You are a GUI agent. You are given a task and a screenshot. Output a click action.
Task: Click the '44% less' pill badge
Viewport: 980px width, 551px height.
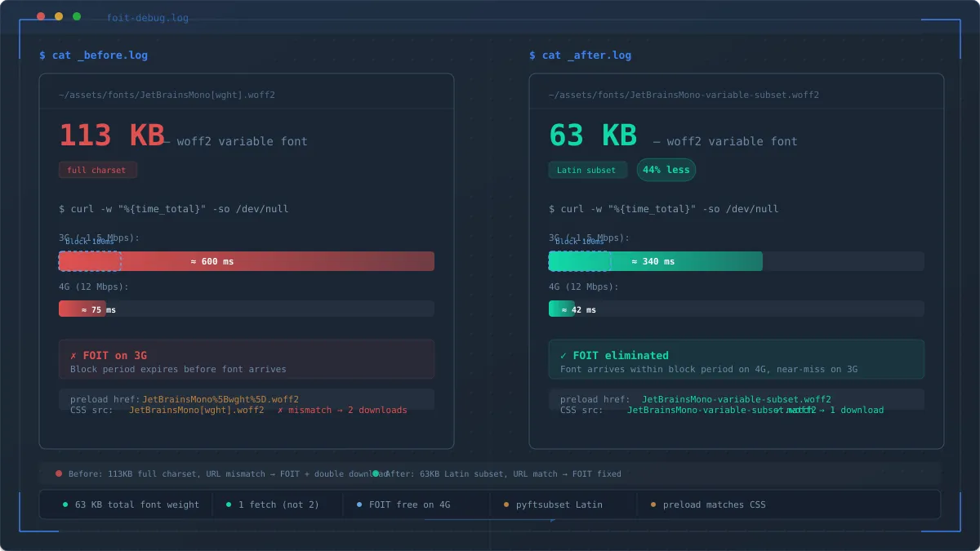tap(666, 170)
